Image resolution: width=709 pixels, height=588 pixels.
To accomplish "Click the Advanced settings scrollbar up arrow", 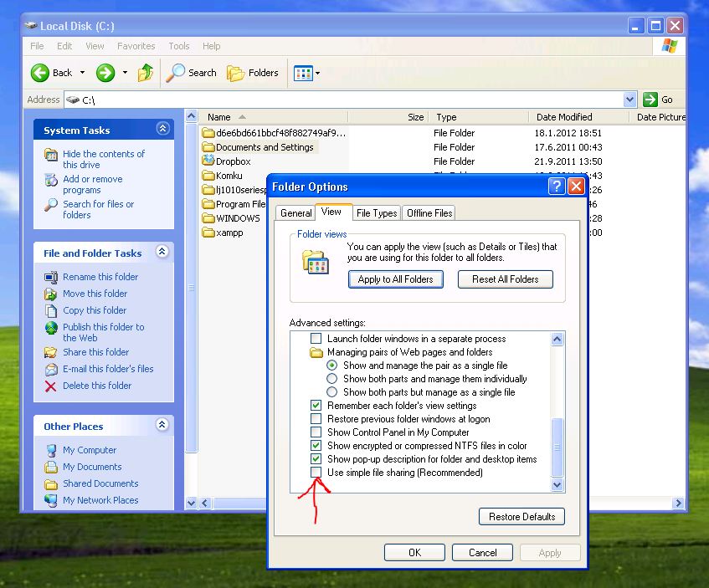I will click(557, 339).
